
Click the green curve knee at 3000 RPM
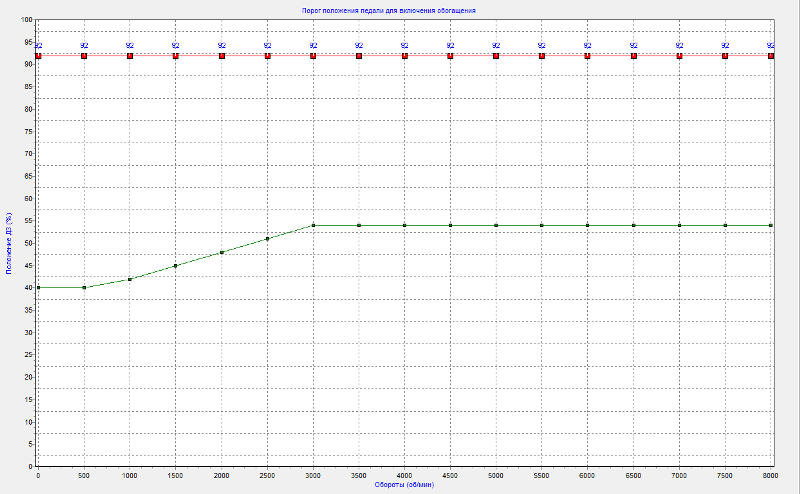pyautogui.click(x=313, y=225)
